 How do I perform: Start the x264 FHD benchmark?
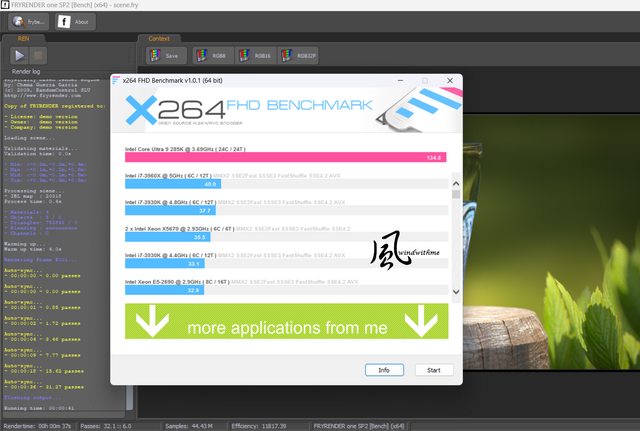click(x=433, y=369)
